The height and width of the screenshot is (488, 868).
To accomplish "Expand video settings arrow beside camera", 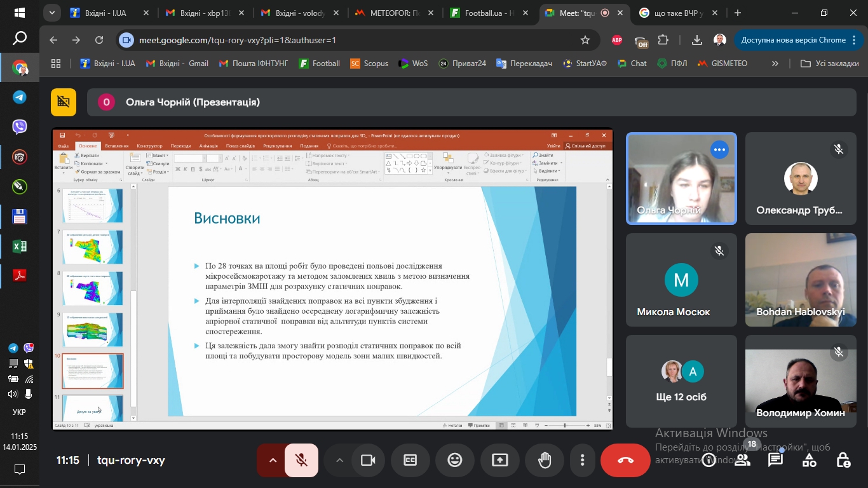I will 339,461.
